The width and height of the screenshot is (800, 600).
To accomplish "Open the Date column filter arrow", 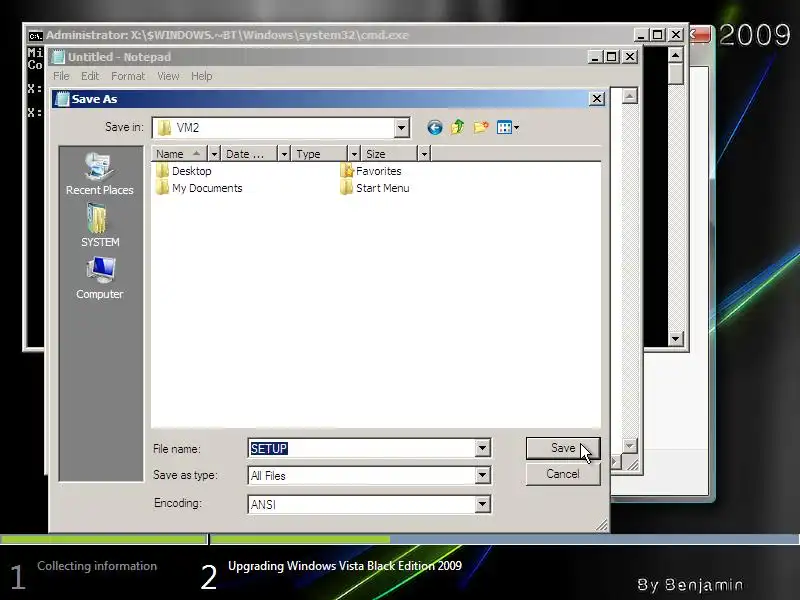I will click(284, 154).
